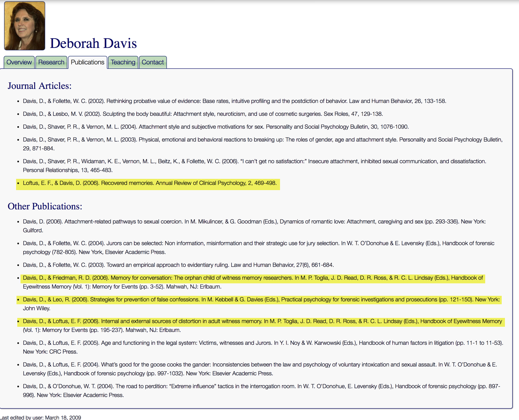
Task: Open the Contact tab
Action: [152, 62]
